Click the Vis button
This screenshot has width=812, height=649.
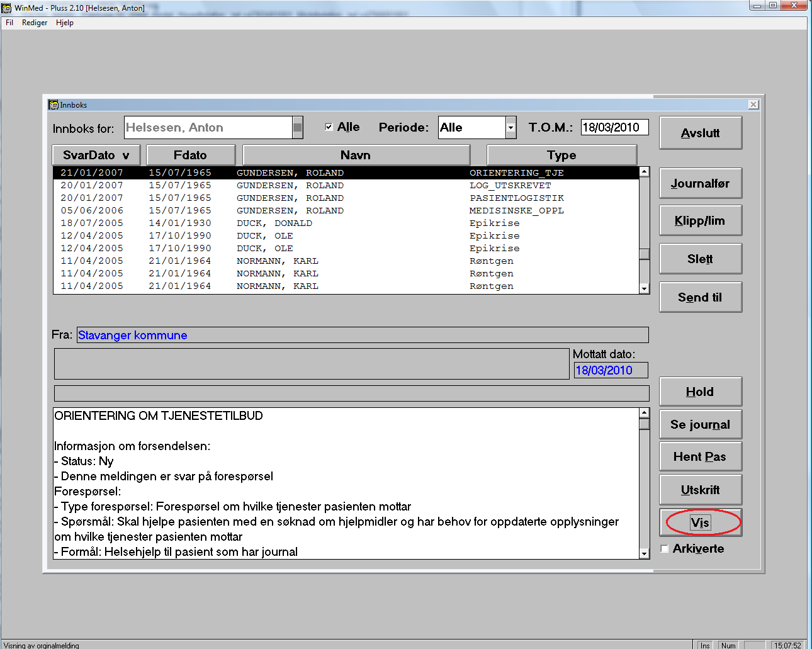pos(701,522)
